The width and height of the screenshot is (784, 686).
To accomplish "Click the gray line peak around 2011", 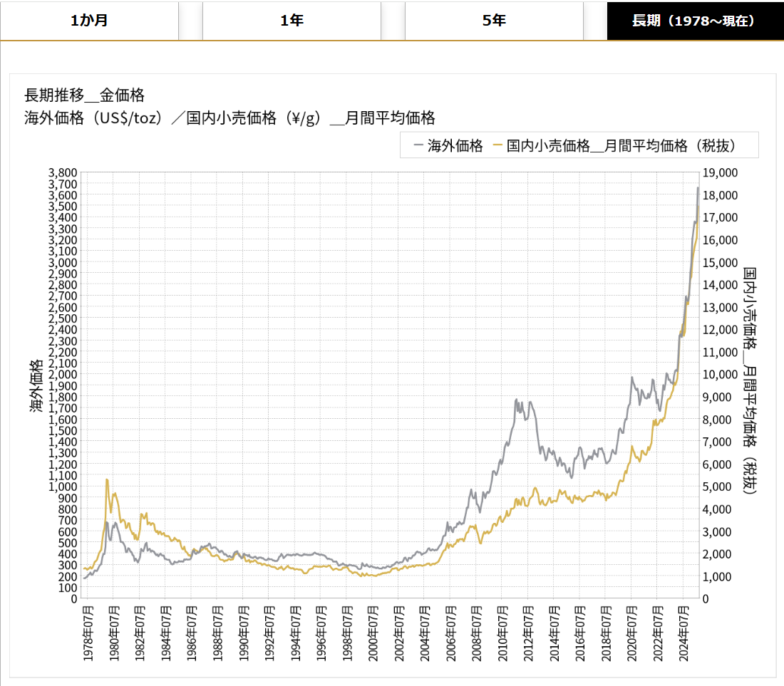I will pyautogui.click(x=515, y=400).
